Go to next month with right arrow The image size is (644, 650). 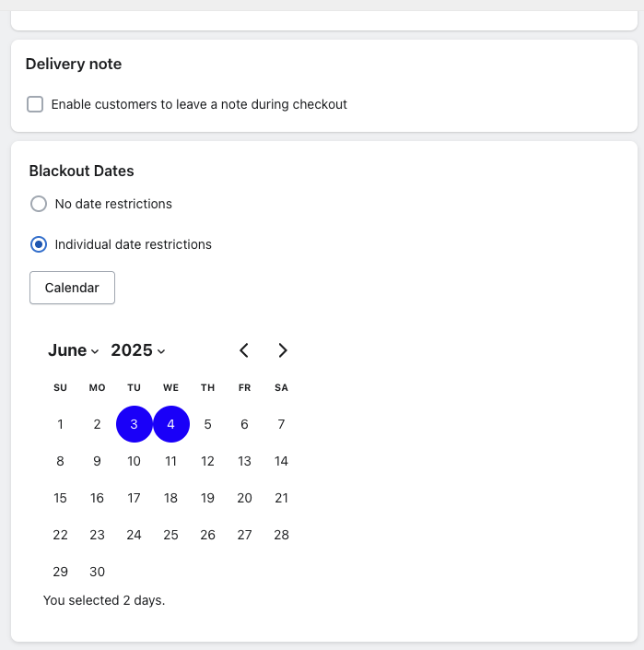pos(282,350)
